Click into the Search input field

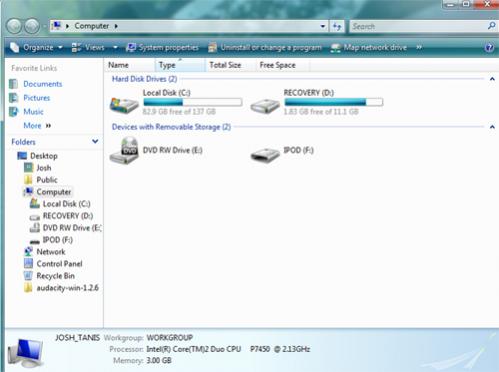coord(418,26)
